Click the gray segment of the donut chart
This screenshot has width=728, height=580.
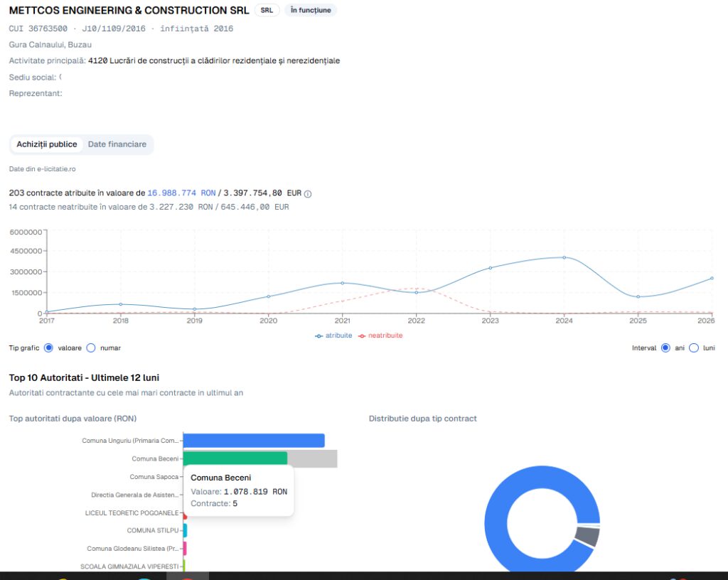587,537
